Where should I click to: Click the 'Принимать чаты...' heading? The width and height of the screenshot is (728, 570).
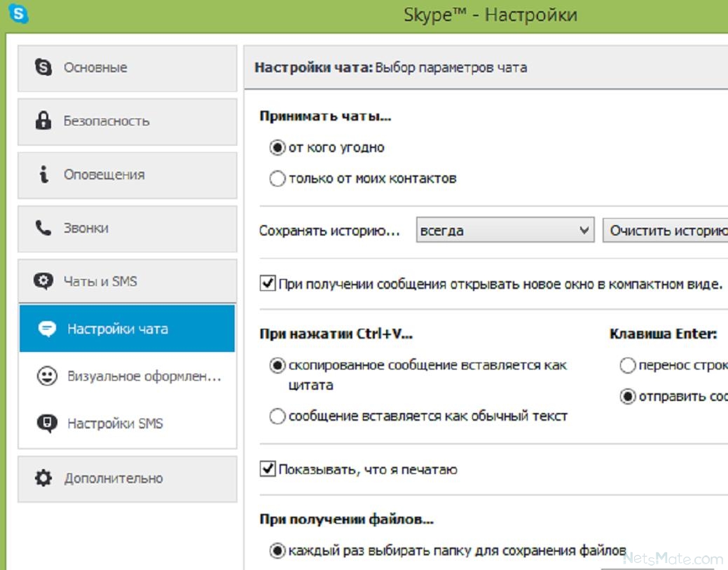coord(325,116)
